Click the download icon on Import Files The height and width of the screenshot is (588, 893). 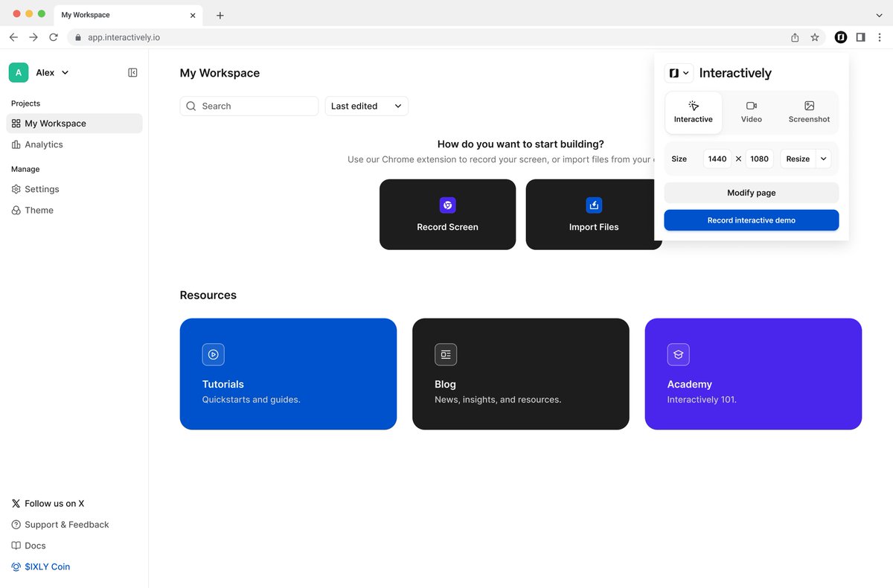pyautogui.click(x=594, y=205)
